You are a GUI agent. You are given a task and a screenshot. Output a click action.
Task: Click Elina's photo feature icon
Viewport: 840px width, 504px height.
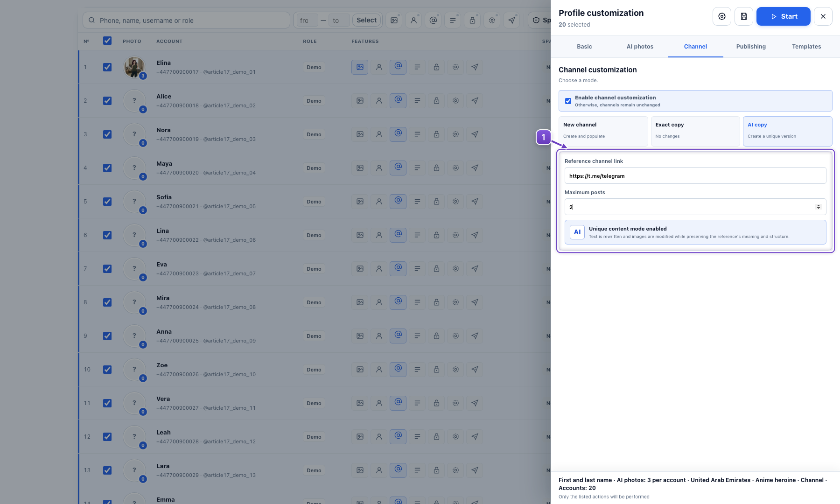coord(360,67)
